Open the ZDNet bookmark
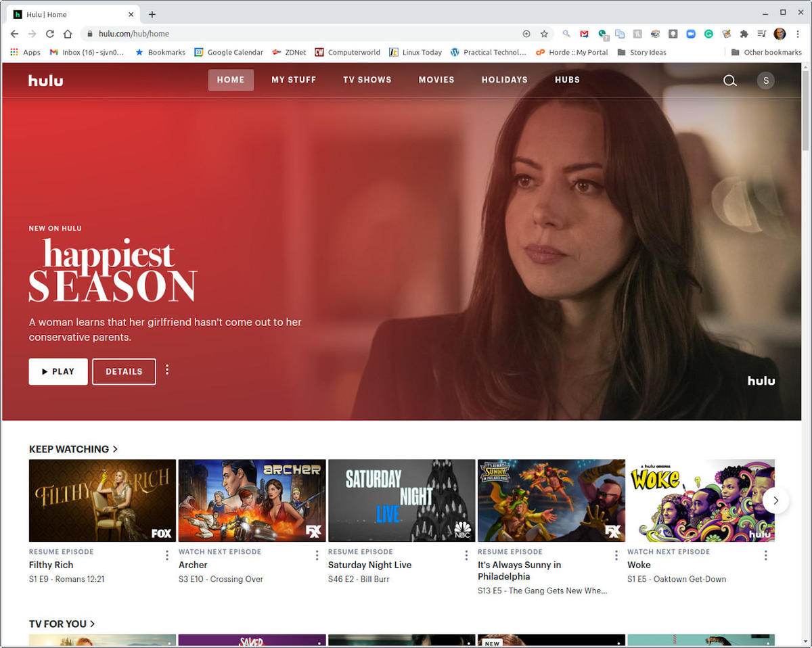Screen dimensions: 812x648 [289, 52]
